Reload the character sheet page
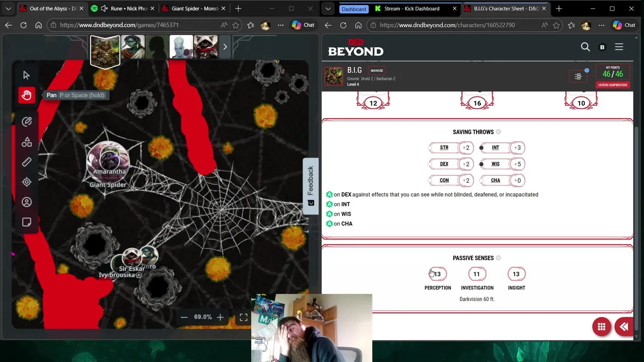The width and height of the screenshot is (644, 362). pyautogui.click(x=343, y=25)
